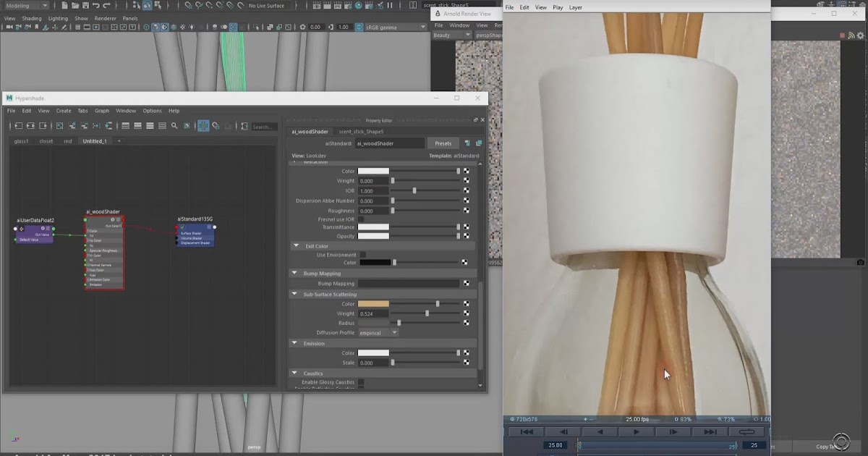The width and height of the screenshot is (868, 456).
Task: Collapse the Bump Mapping section
Action: [295, 274]
